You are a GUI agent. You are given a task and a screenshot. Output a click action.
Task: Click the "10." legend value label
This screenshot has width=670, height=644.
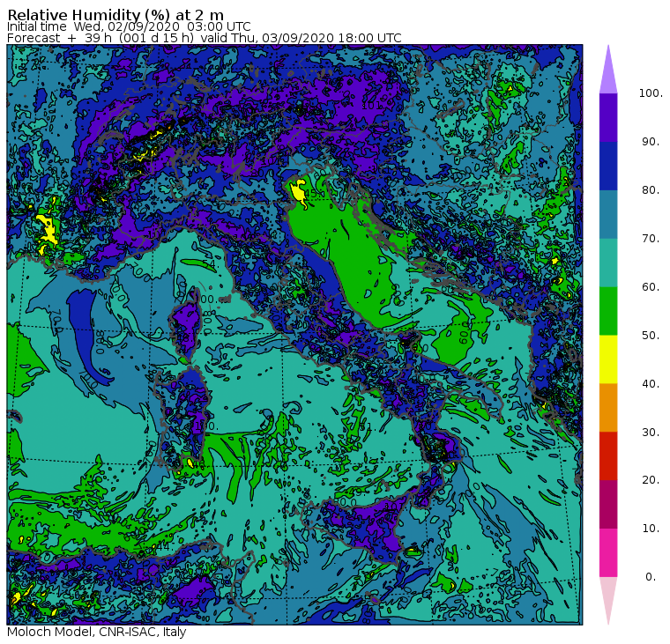click(651, 529)
